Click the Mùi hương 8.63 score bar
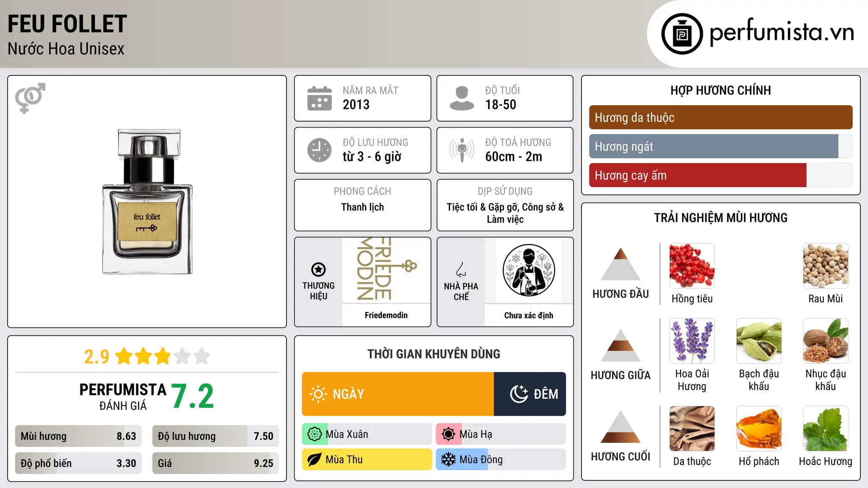Image resolution: width=868 pixels, height=488 pixels. click(78, 436)
